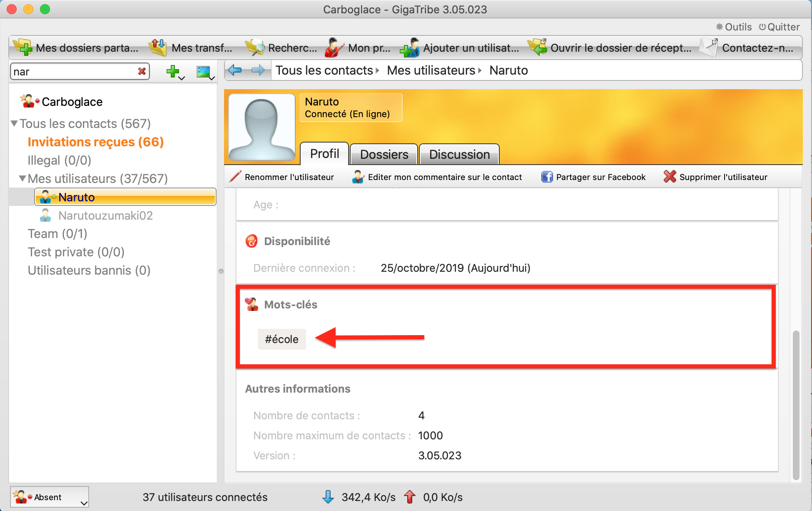
Task: Open the green plus add dropdown
Action: [x=175, y=72]
